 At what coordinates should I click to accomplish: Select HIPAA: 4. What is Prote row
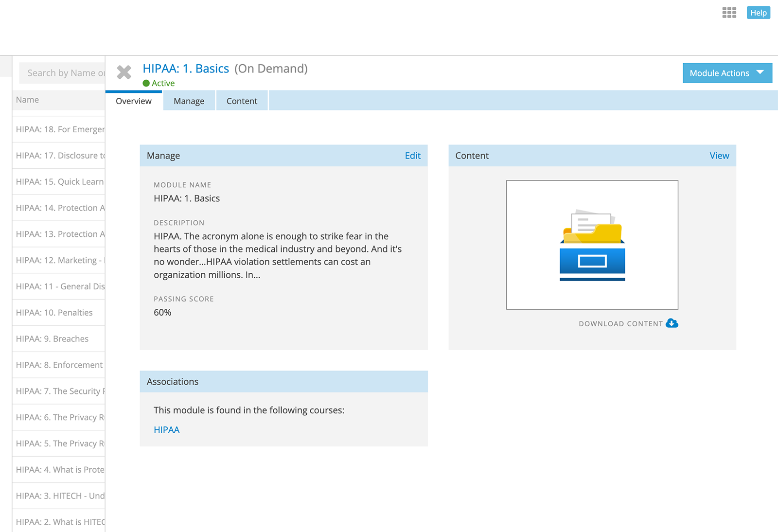click(x=59, y=470)
